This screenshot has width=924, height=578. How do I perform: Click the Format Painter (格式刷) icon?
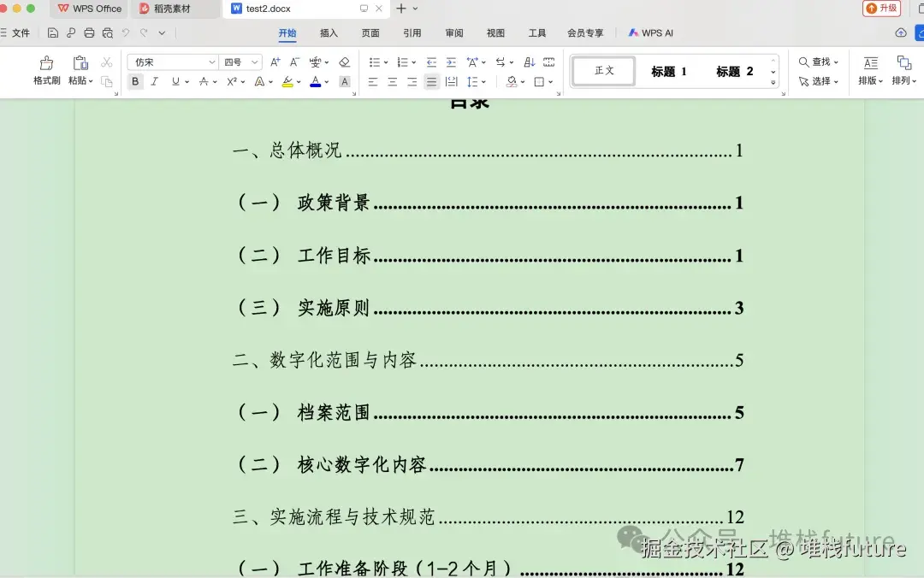click(x=46, y=63)
